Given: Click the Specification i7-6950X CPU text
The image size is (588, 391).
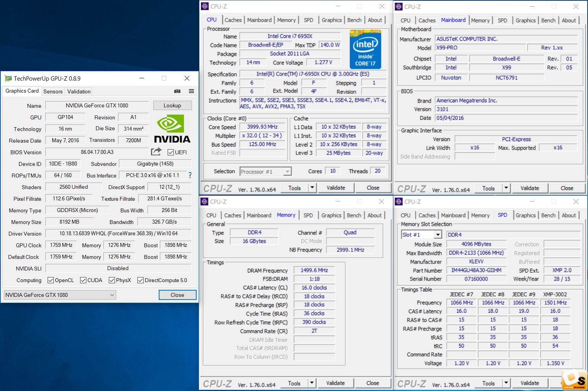Looking at the screenshot, I should click(313, 74).
